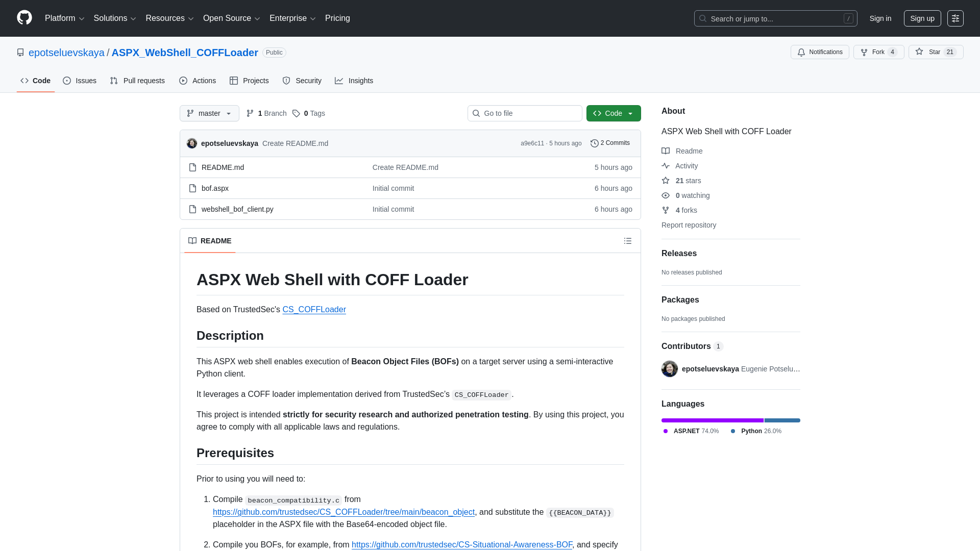Screen dimensions: 980x551
Task: Click the ASP.NET portion of the language bar
Action: click(712, 420)
